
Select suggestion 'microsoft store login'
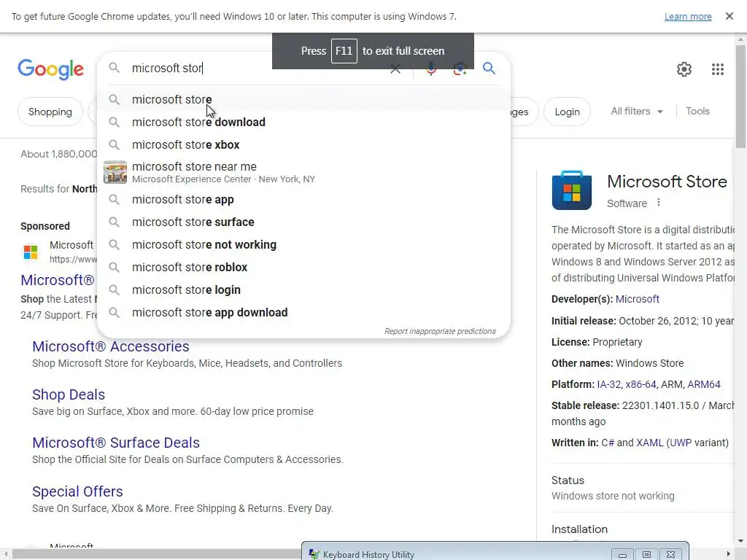pyautogui.click(x=303, y=289)
